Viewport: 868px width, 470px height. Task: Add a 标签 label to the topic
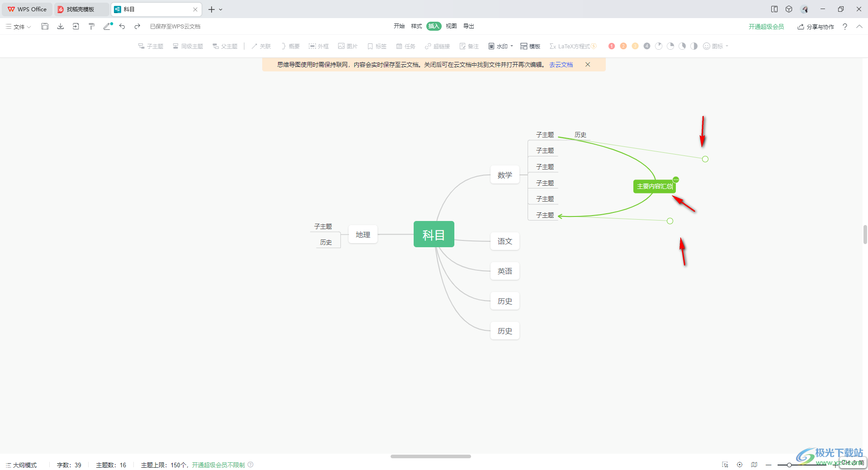377,46
